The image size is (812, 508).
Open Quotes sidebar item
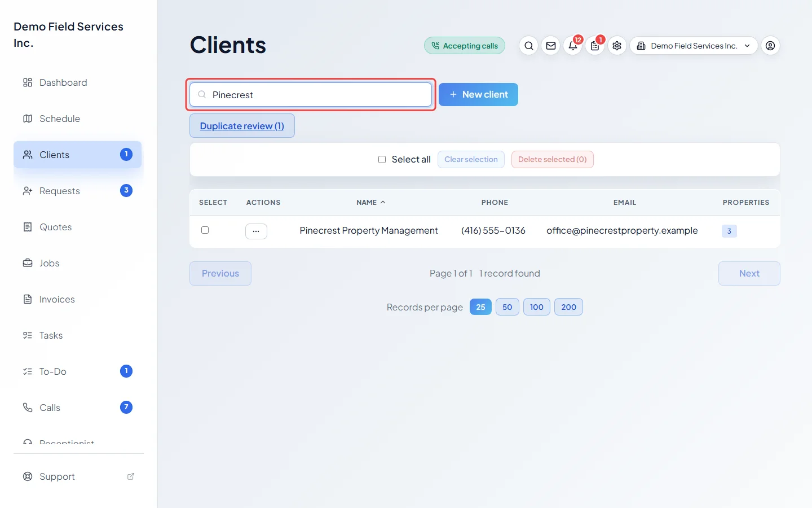[78, 227]
